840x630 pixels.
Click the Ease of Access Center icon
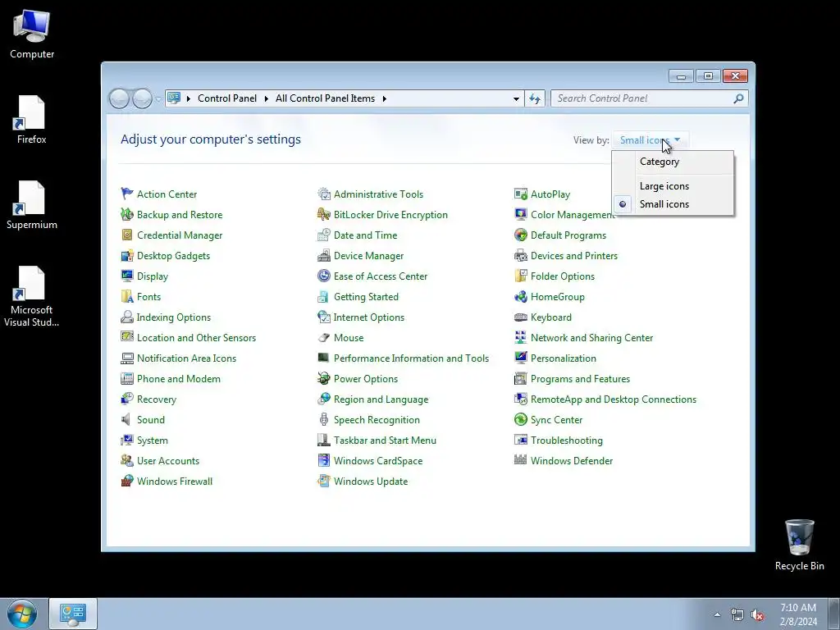[323, 276]
